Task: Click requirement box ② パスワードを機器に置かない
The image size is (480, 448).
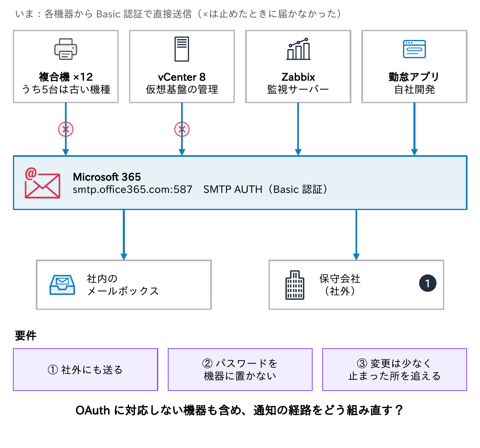Action: [240, 369]
